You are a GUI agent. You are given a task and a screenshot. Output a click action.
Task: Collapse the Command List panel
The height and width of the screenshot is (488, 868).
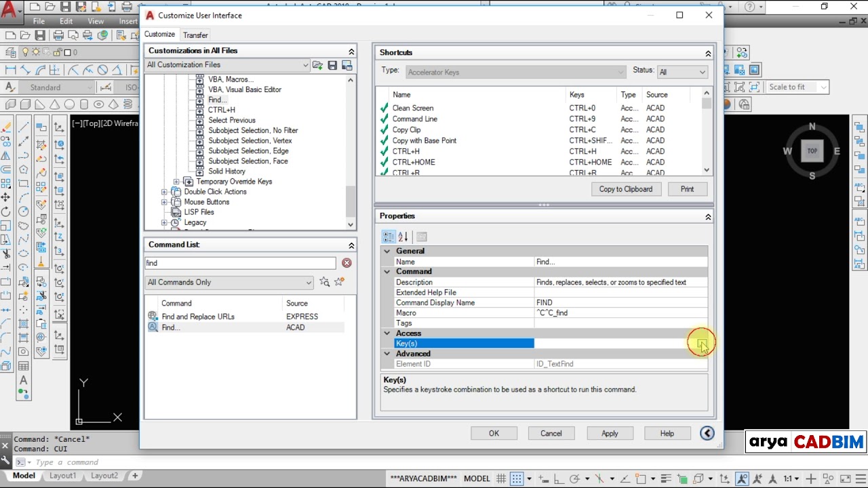351,245
